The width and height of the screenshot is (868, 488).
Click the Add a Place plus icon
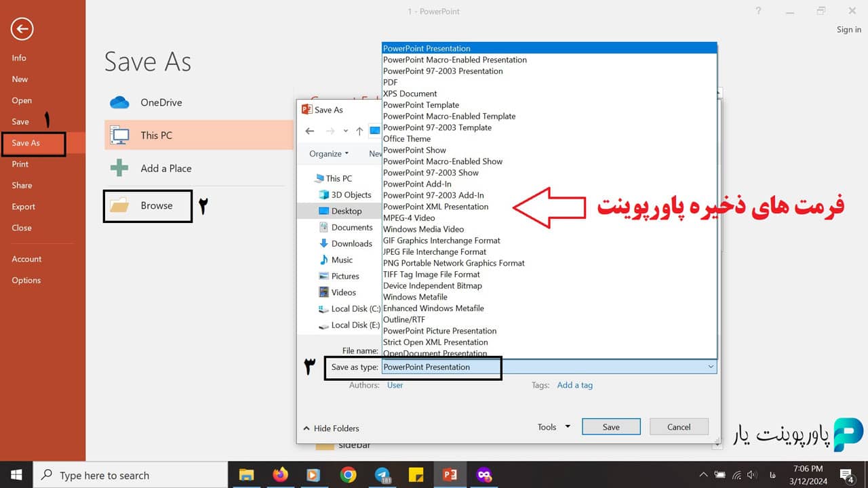pos(119,168)
